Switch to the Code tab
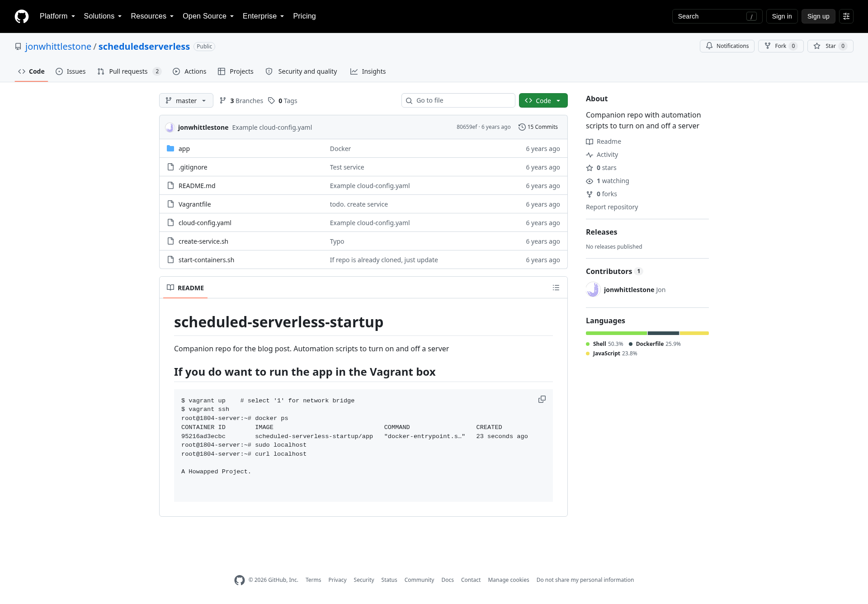 (x=31, y=71)
